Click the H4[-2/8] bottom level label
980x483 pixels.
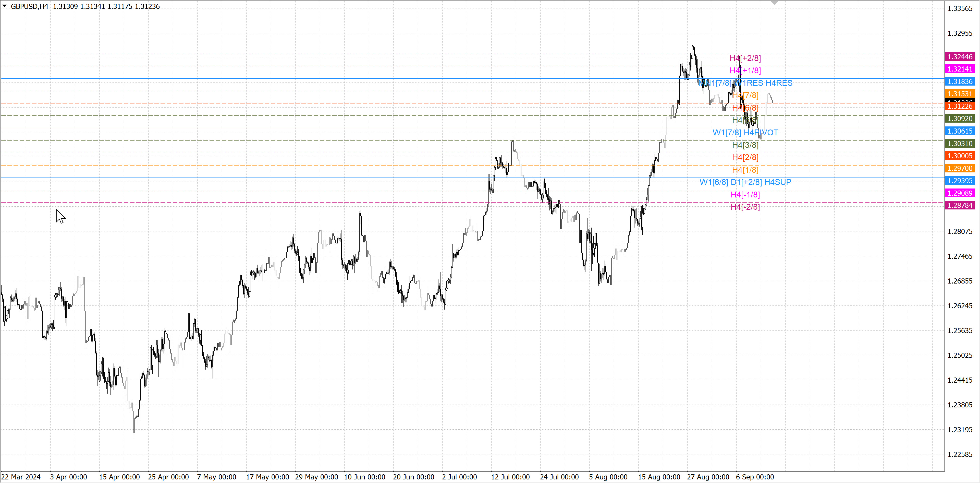(x=745, y=207)
